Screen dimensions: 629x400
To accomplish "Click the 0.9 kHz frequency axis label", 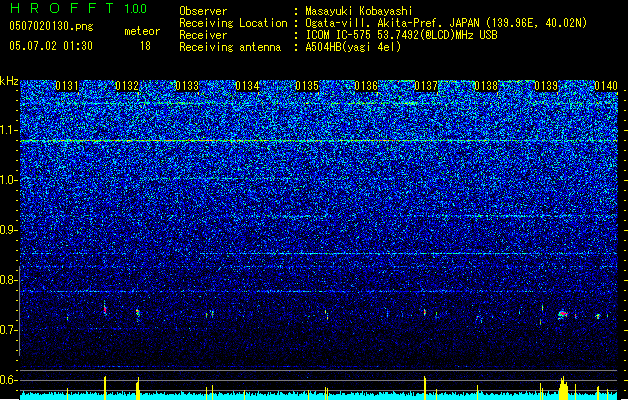I will click(8, 230).
